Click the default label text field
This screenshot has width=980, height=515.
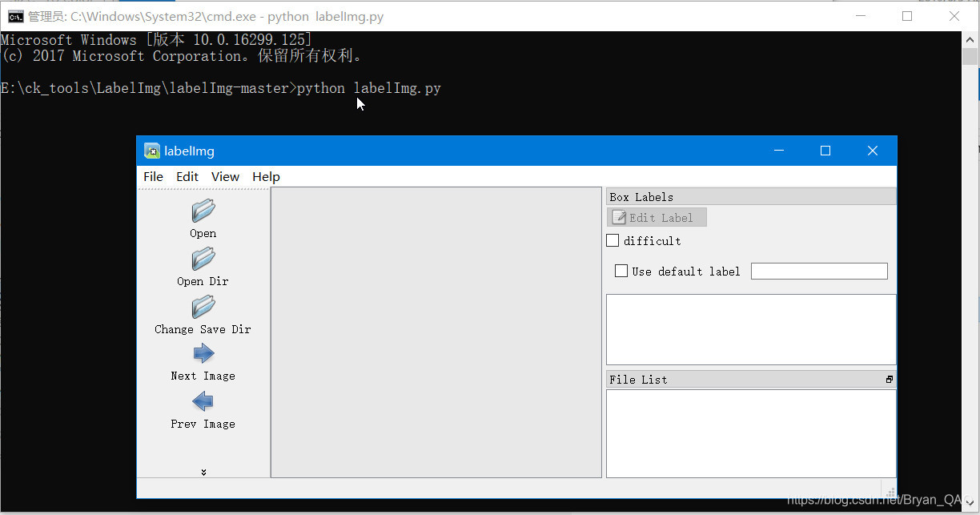(x=819, y=271)
